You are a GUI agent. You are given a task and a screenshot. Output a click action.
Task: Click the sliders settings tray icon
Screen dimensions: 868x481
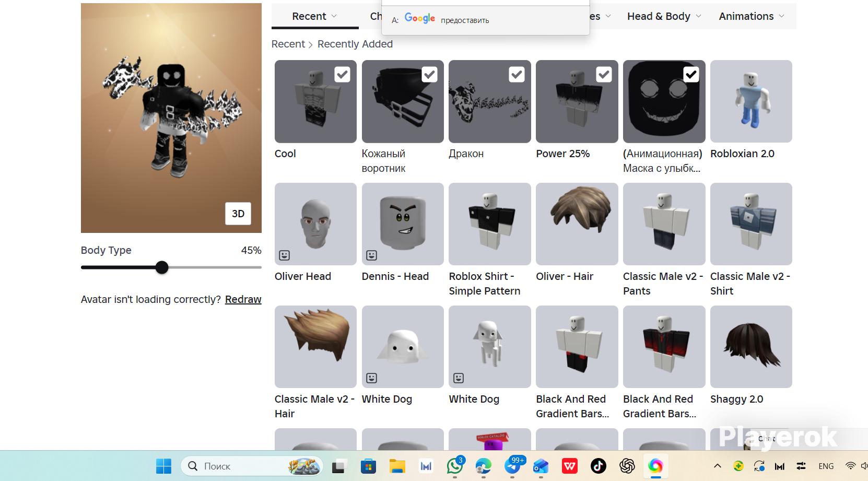(801, 466)
